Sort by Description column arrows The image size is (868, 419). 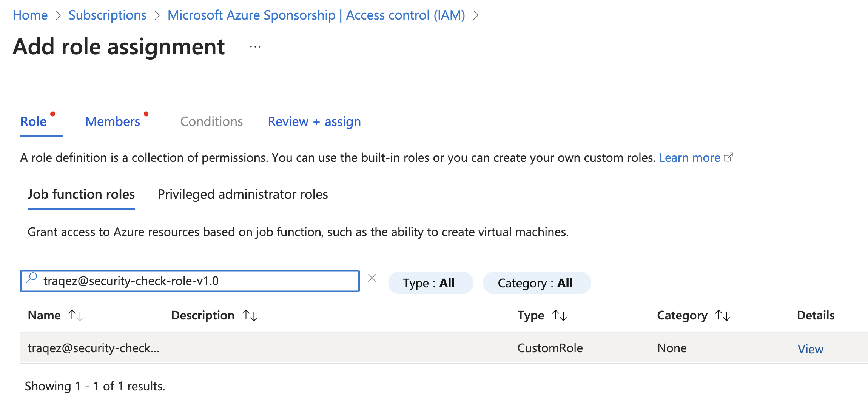[x=250, y=315]
